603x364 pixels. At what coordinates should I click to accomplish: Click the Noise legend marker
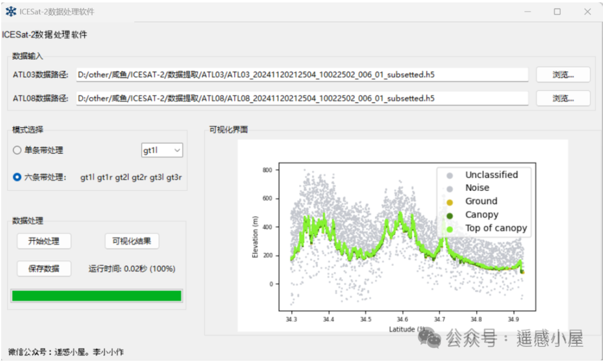450,189
